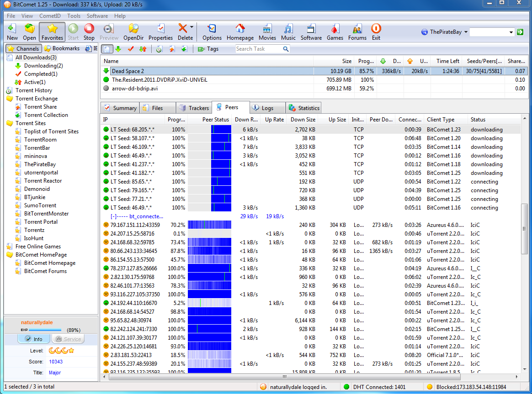Screen dimensions: 532x394
Task: Open the Games channel icon
Action: tap(335, 32)
